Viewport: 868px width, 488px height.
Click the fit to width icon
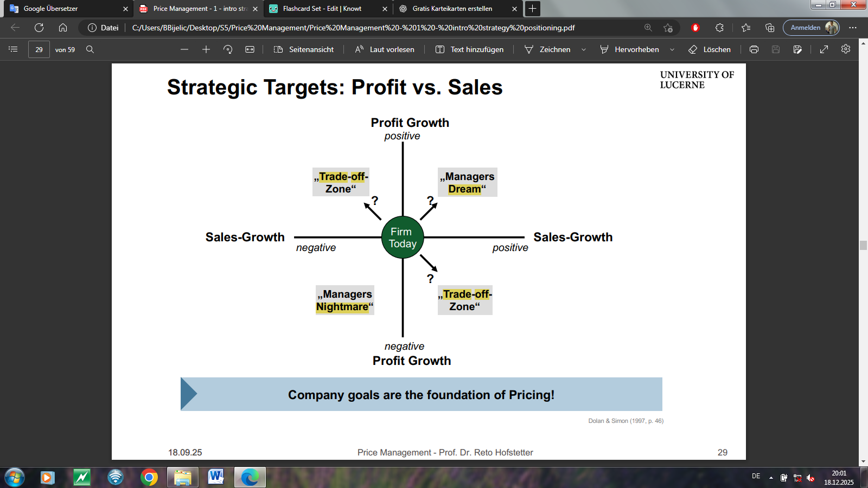[x=250, y=49]
